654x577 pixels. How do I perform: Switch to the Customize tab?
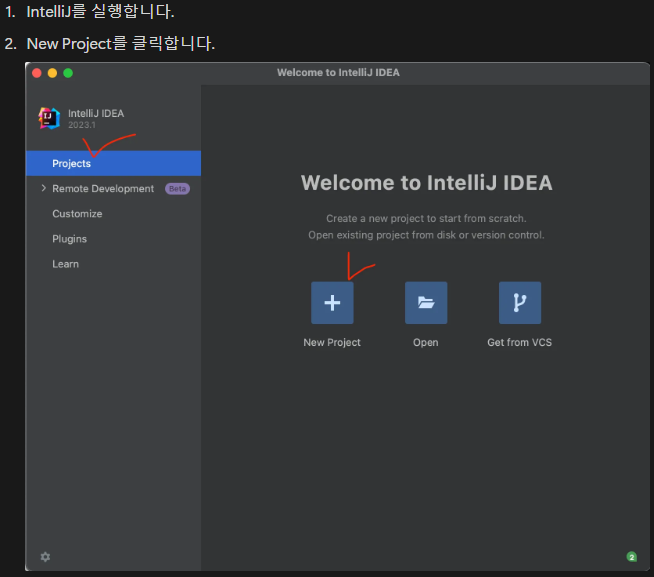tap(77, 214)
